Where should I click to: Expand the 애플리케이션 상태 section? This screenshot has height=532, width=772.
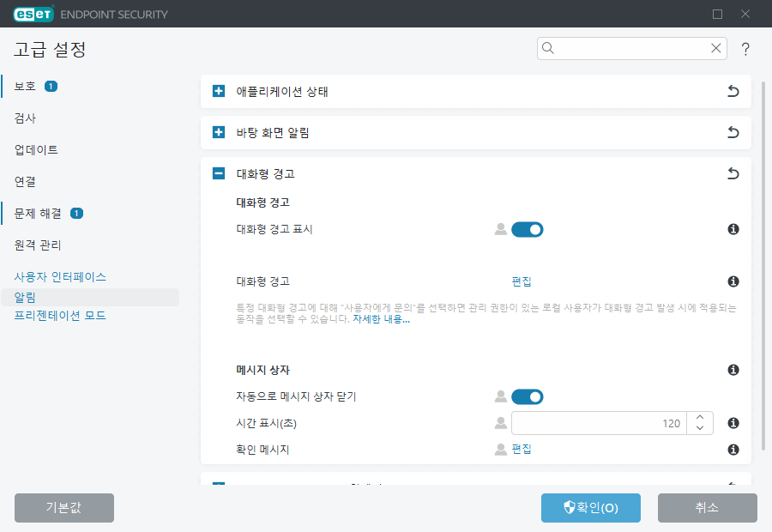coord(217,91)
